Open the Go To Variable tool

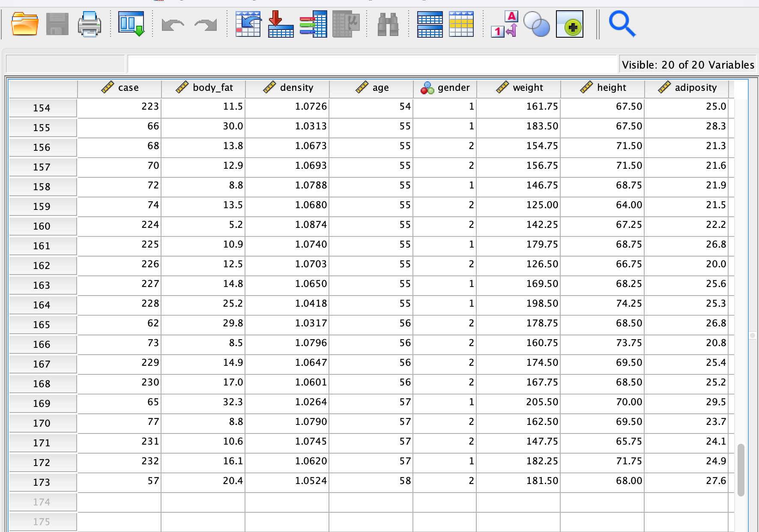point(281,25)
